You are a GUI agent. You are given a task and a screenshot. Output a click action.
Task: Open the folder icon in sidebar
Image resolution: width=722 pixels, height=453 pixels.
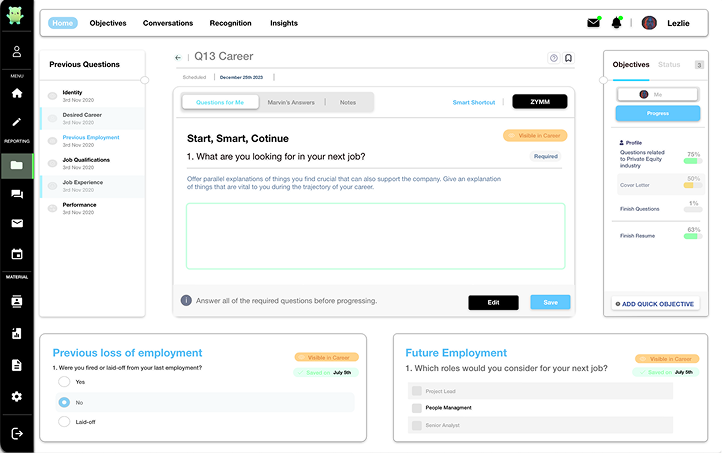[x=17, y=165]
